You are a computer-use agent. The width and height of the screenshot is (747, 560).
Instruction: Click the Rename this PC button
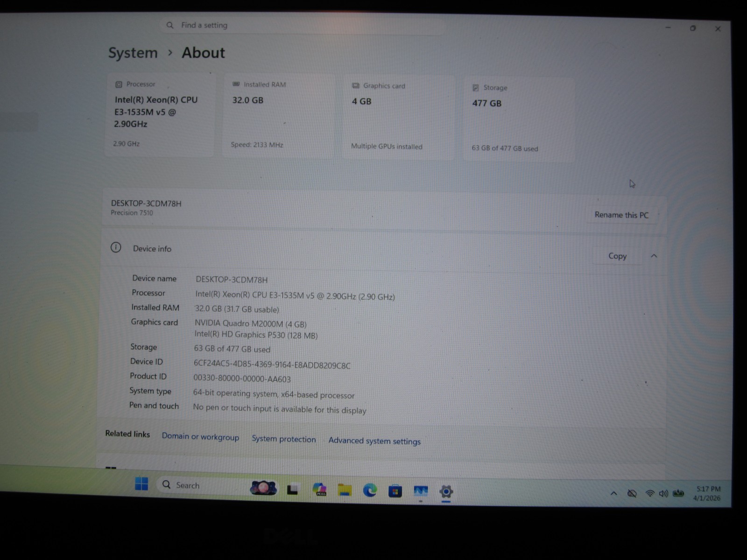[x=621, y=215]
